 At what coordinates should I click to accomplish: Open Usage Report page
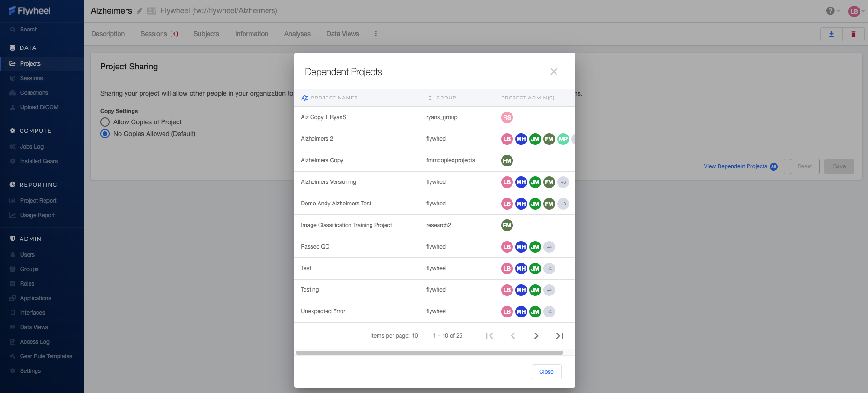(37, 215)
